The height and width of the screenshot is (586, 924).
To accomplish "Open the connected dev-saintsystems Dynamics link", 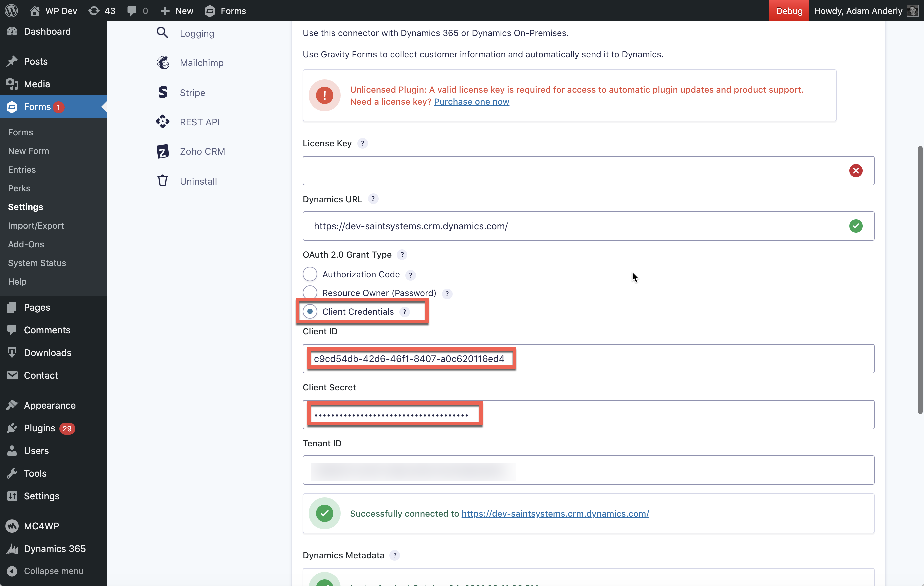I will tap(555, 513).
